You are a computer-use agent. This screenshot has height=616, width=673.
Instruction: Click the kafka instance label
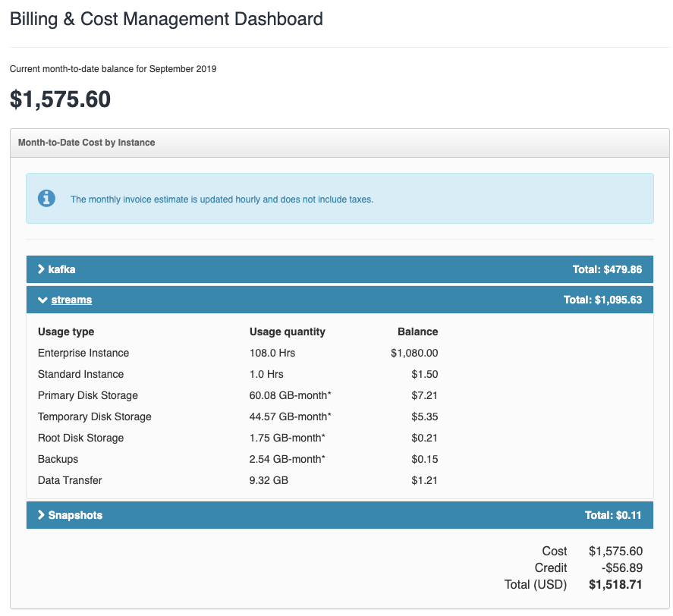coord(61,269)
